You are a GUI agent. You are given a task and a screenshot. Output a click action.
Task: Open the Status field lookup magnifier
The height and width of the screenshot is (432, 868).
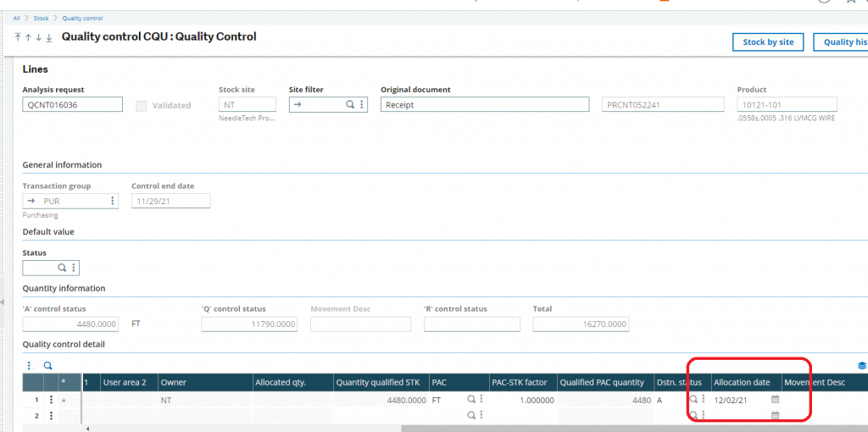pyautogui.click(x=62, y=268)
